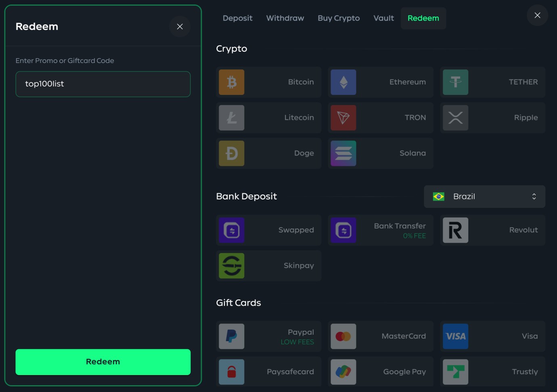557x392 pixels.
Task: Select Paypal label text
Action: pyautogui.click(x=301, y=332)
